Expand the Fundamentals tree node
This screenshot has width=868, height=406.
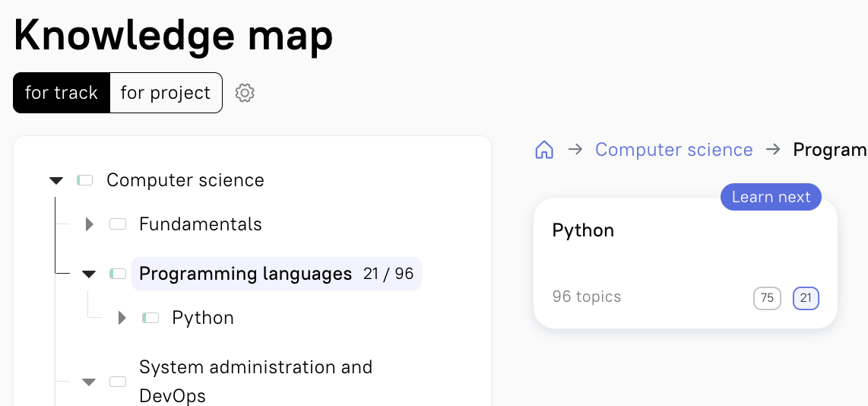pyautogui.click(x=89, y=224)
